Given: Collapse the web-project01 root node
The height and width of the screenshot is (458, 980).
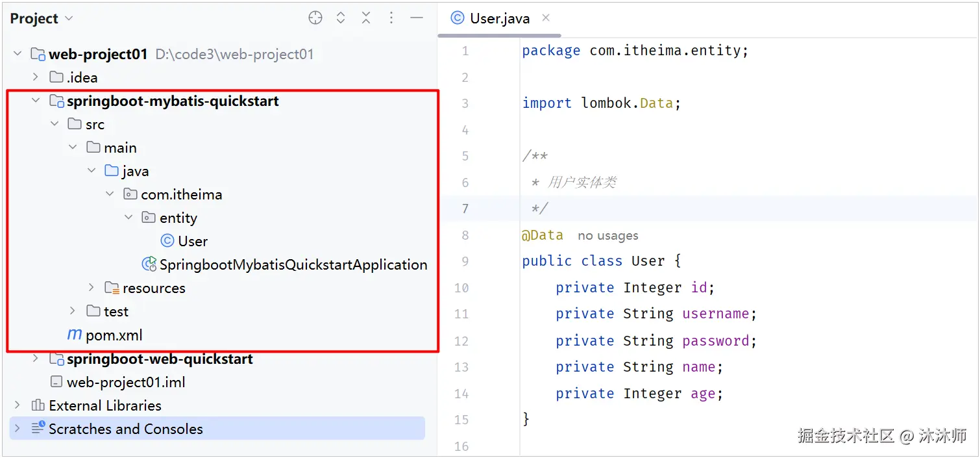Looking at the screenshot, I should point(18,54).
